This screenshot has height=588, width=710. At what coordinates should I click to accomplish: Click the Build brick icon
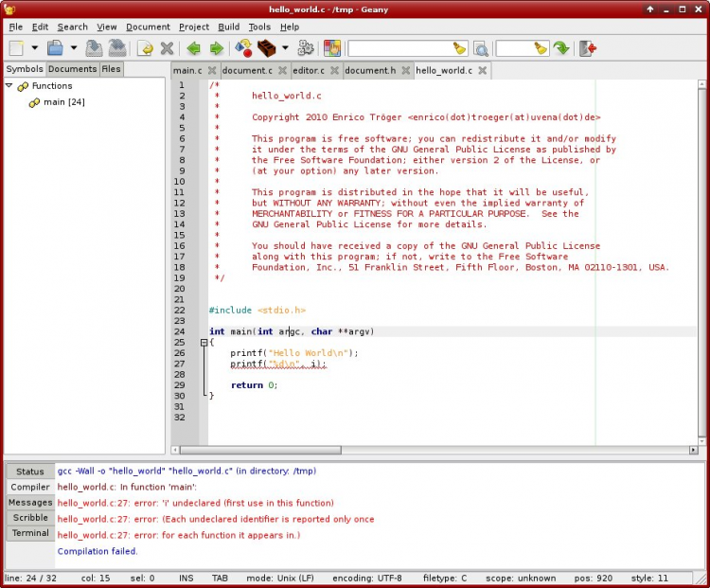[x=267, y=48]
